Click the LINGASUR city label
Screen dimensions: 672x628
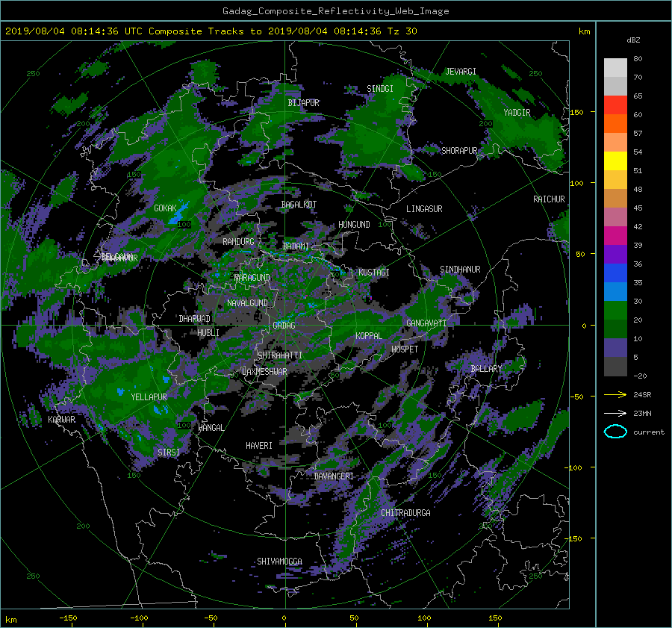coord(424,209)
